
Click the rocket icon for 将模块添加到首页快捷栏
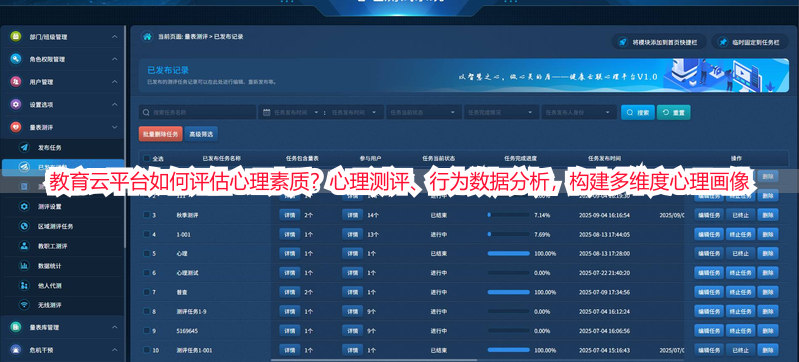tap(622, 42)
